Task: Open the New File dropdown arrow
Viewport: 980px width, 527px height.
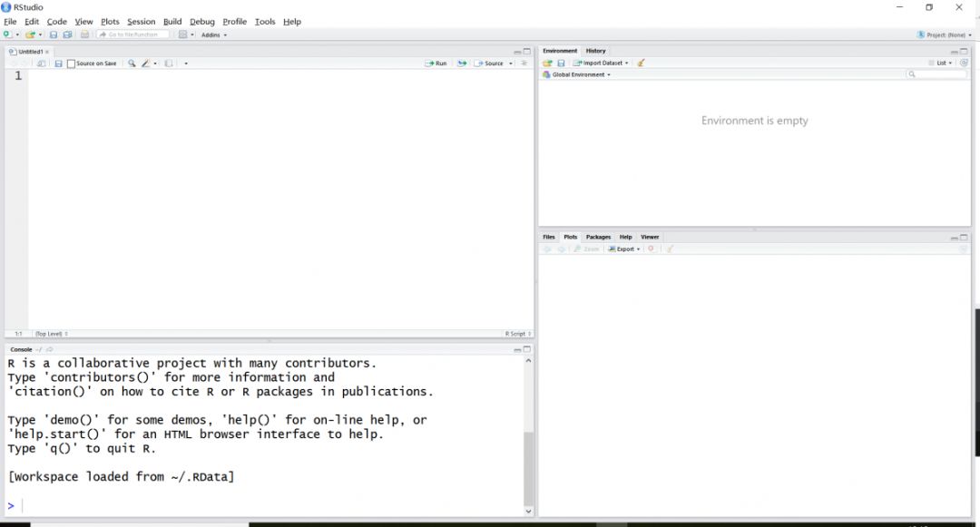Action: click(x=17, y=35)
